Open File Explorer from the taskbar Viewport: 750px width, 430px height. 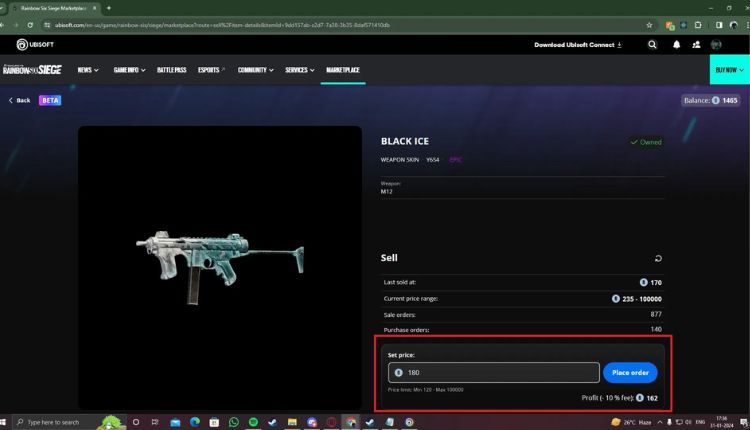point(292,422)
